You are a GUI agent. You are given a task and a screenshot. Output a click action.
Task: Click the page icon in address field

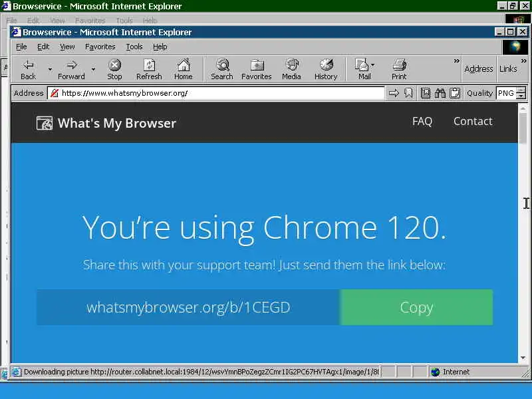(x=55, y=93)
